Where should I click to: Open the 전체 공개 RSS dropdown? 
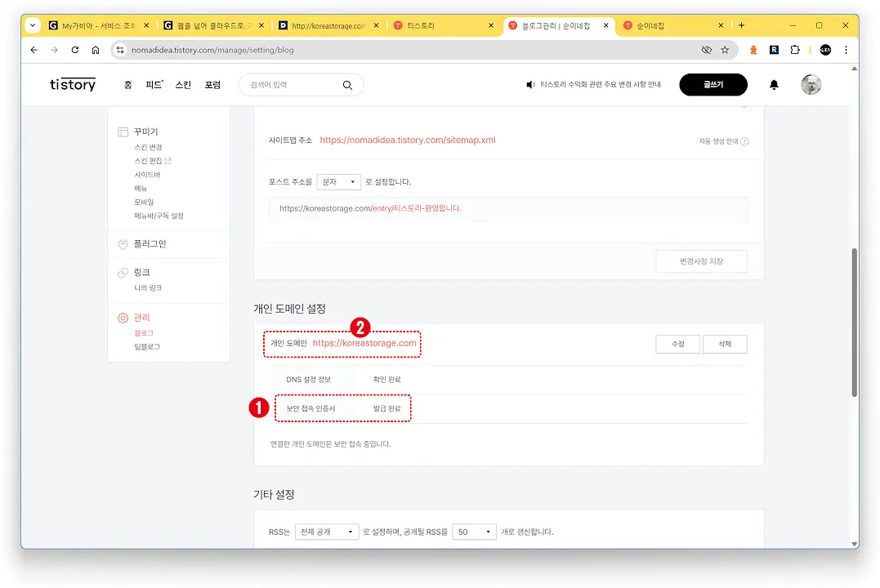tap(326, 531)
